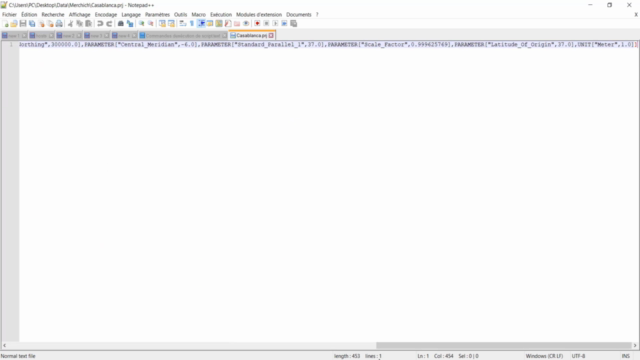
Task: Create a new document with the New icon
Action: (5, 24)
